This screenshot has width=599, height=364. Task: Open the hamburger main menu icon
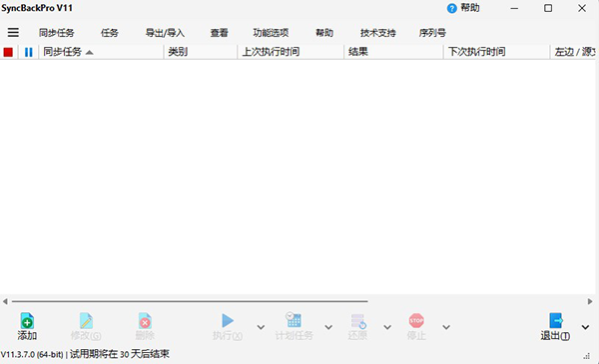click(13, 33)
